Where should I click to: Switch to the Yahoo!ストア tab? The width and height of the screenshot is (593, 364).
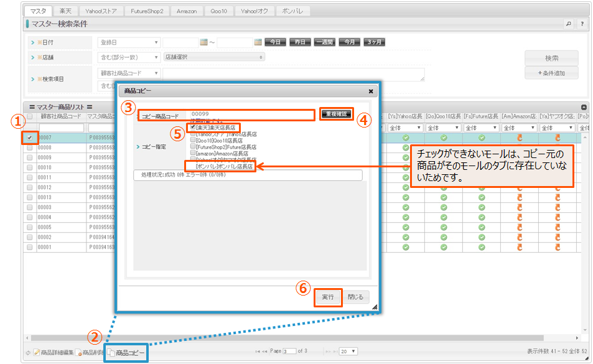tap(101, 11)
